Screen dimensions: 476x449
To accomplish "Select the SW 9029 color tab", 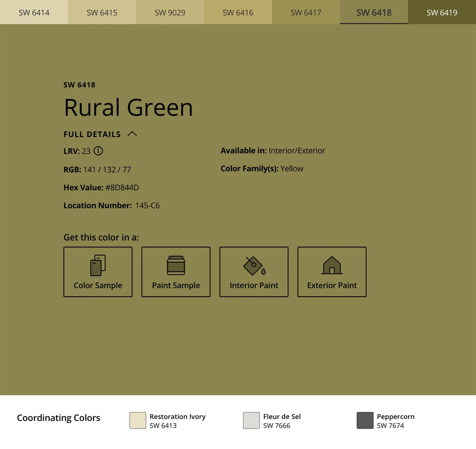I will point(170,12).
